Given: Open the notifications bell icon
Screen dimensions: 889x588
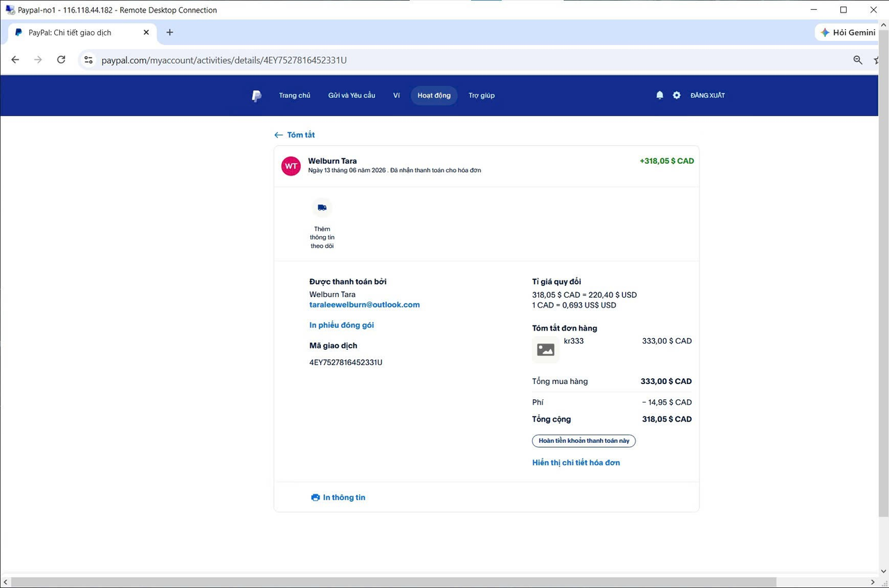Looking at the screenshot, I should [x=660, y=95].
